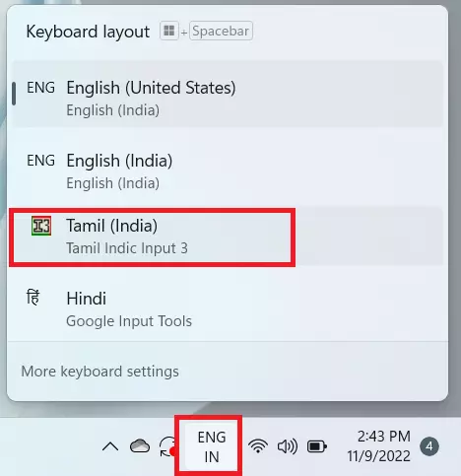Image resolution: width=461 pixels, height=476 pixels.
Task: Expand hidden system tray icons chevron
Action: (x=110, y=446)
